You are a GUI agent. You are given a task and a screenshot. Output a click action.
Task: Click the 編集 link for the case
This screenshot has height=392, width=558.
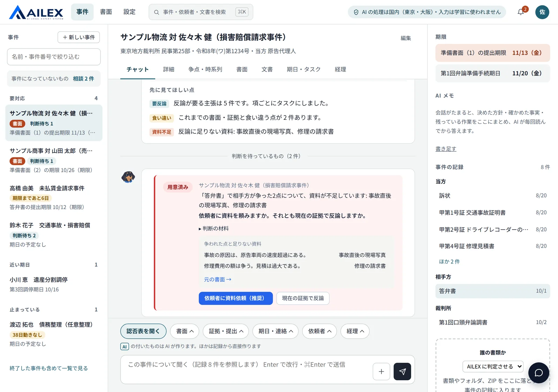pyautogui.click(x=406, y=38)
